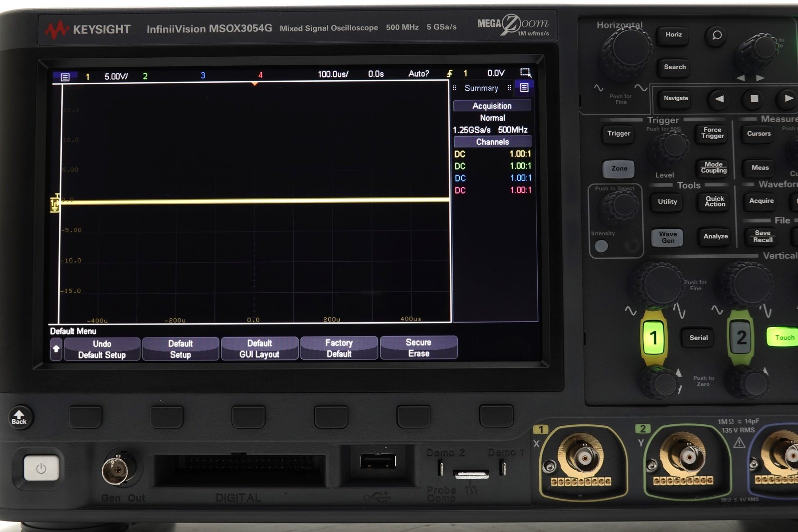Open channel 1 5.00V/ scale setting

pos(116,76)
